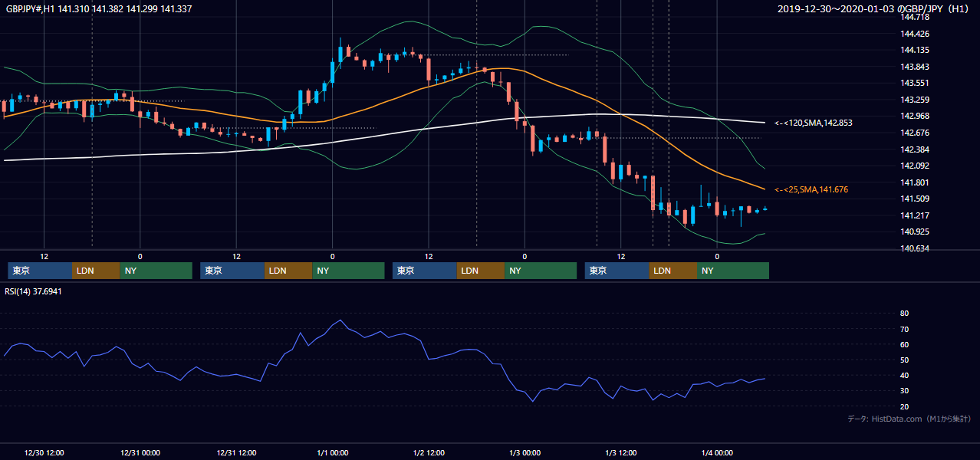Select the 12/31 00:00 time axis label
Viewport: 980px width, 460px height.
[x=140, y=452]
